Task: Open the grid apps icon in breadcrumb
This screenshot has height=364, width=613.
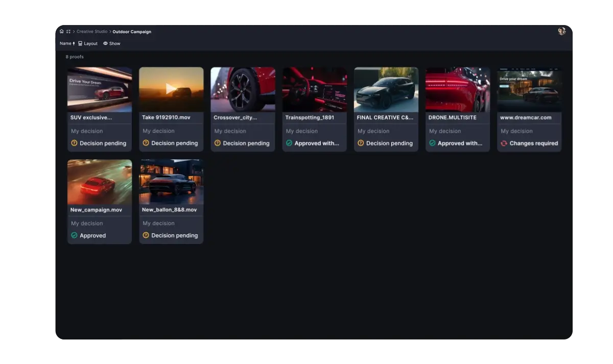Action: [x=68, y=32]
